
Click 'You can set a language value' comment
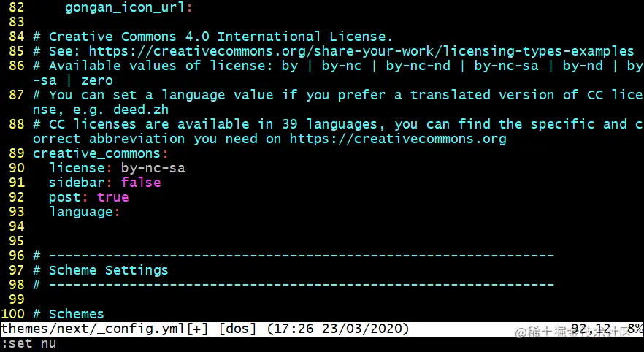click(161, 95)
